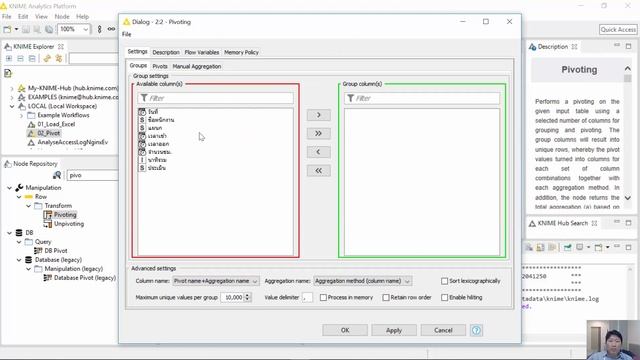Image resolution: width=640 pixels, height=360 pixels.
Task: Click the new workflow toolbar icon
Action: [7, 29]
